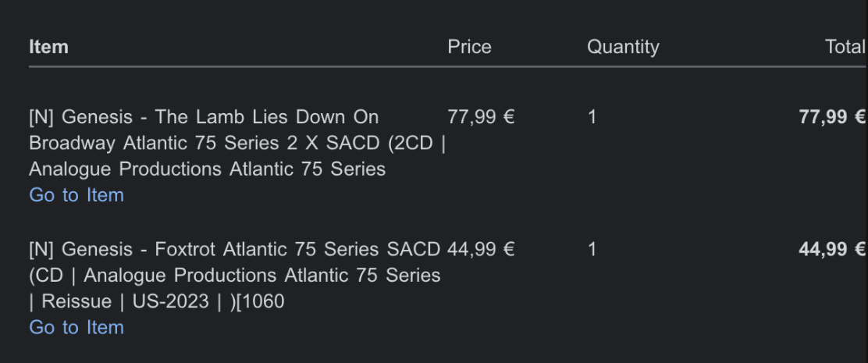Click the [N] tag before Genesis Foxtrot
The image size is (868, 363).
pos(41,250)
